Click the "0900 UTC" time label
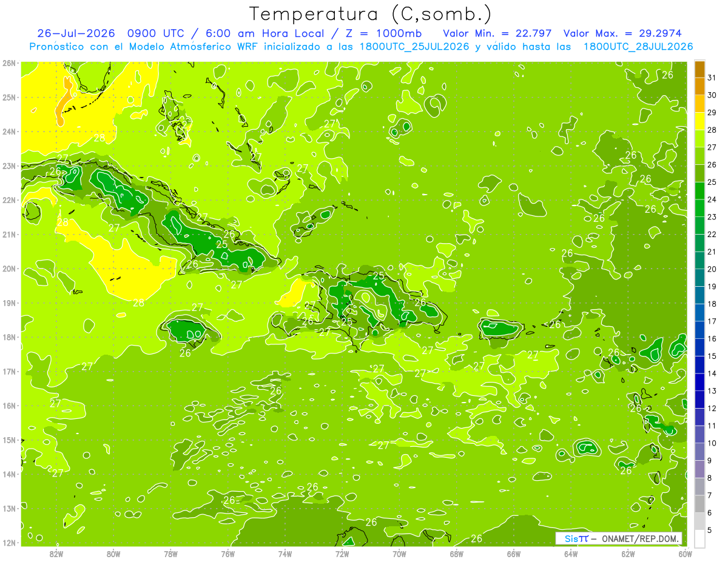This screenshot has width=728, height=562. pos(157,33)
